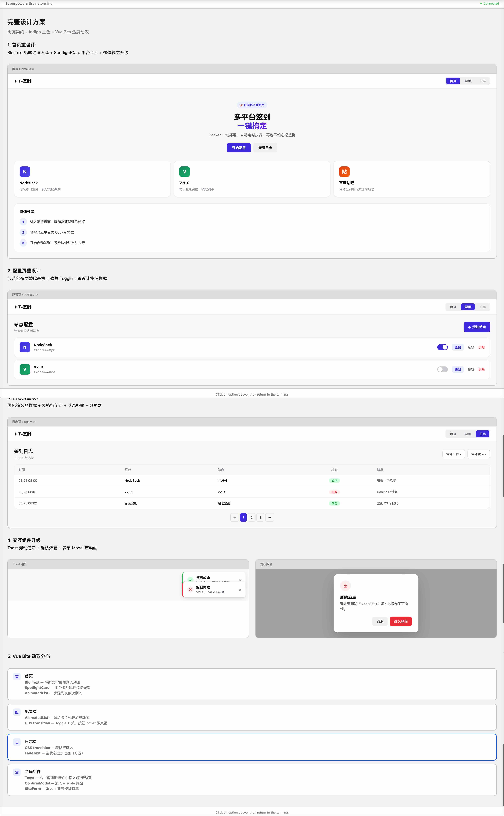The height and width of the screenshot is (816, 504).
Task: Switch to 配置 tab in Home.vue mockup
Action: (468, 81)
